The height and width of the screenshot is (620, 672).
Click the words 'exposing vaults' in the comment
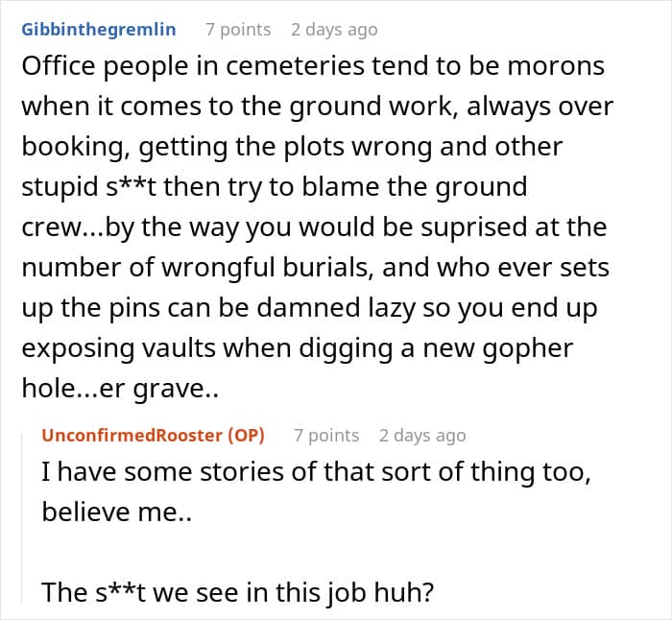(x=119, y=348)
